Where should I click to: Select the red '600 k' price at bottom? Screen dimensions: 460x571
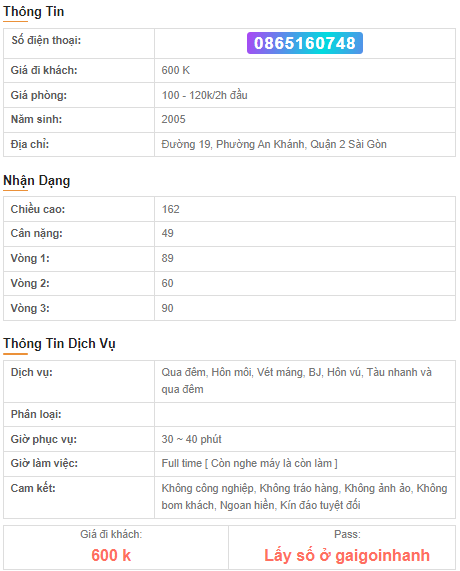click(x=111, y=555)
